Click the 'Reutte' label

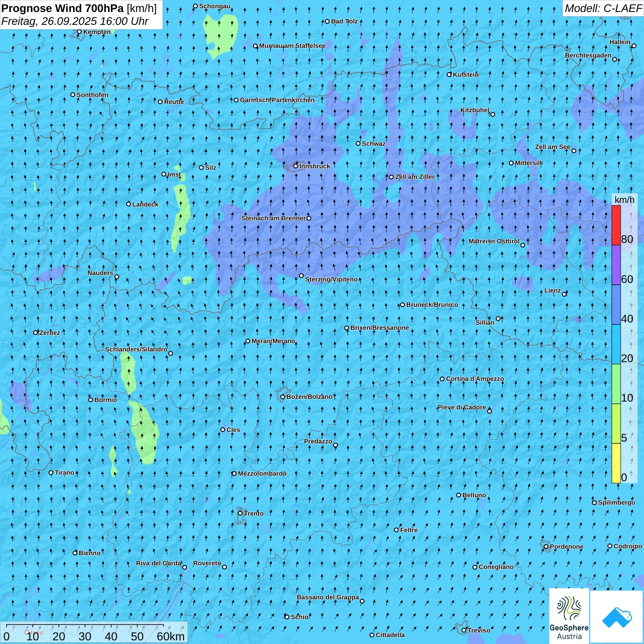[174, 102]
